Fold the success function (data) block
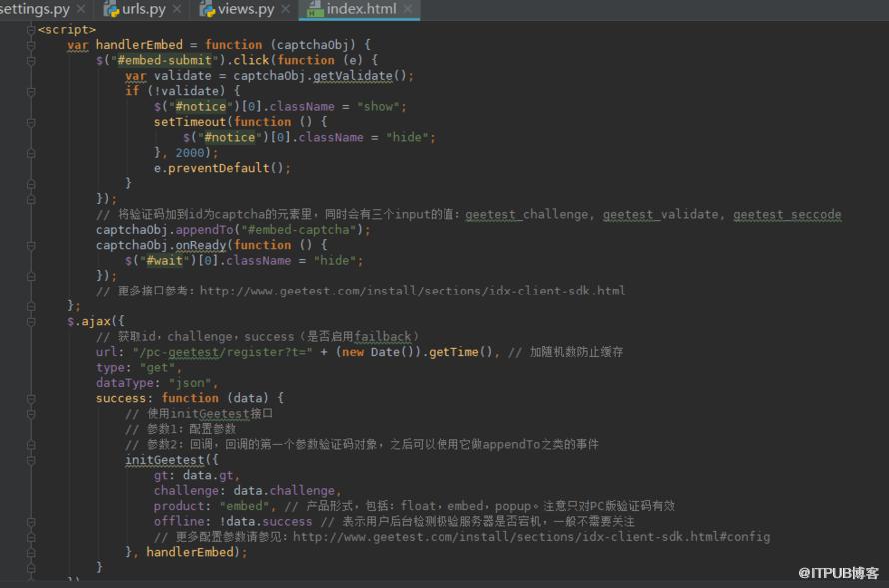 (x=31, y=398)
